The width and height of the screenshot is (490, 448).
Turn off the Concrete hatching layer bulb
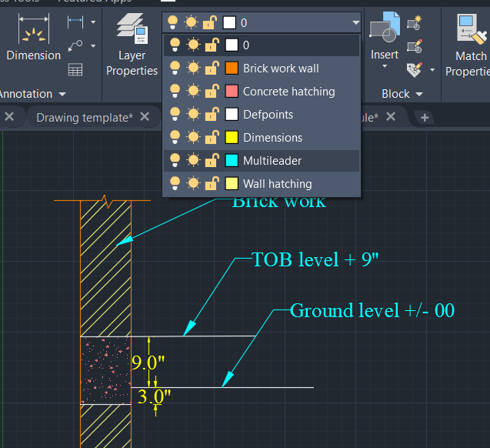pos(175,91)
